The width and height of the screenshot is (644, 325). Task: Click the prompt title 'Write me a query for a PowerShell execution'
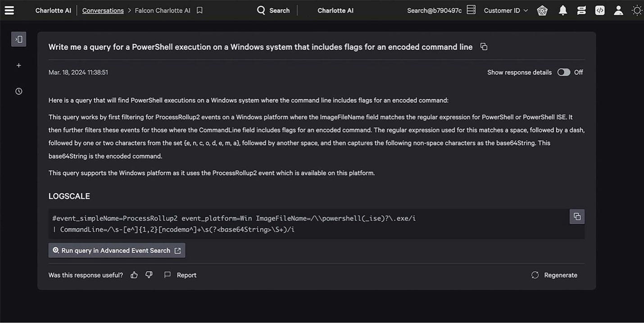(x=260, y=47)
